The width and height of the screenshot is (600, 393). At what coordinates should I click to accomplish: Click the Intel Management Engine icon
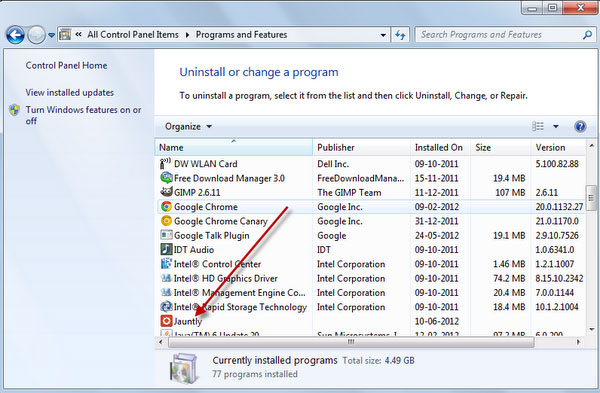(166, 292)
